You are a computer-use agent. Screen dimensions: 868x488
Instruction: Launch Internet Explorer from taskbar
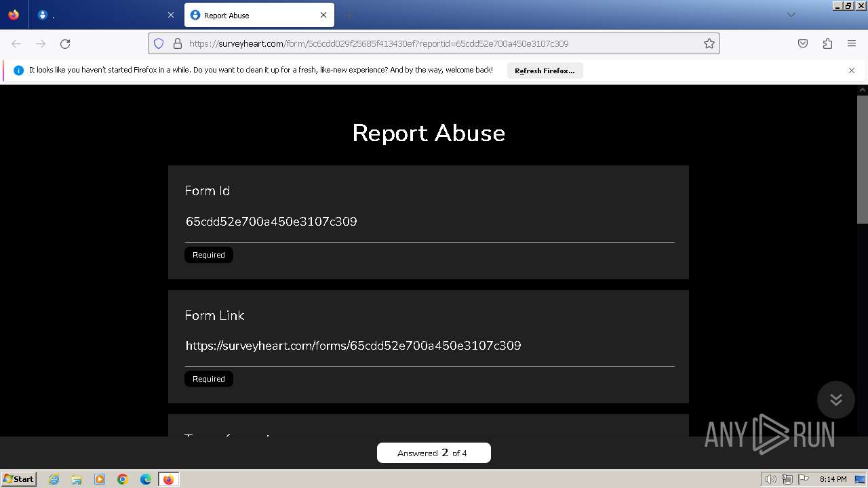[54, 479]
